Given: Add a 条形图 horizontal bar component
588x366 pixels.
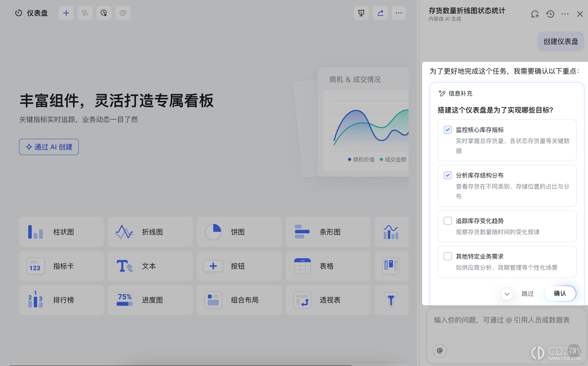Looking at the screenshot, I should (x=328, y=232).
